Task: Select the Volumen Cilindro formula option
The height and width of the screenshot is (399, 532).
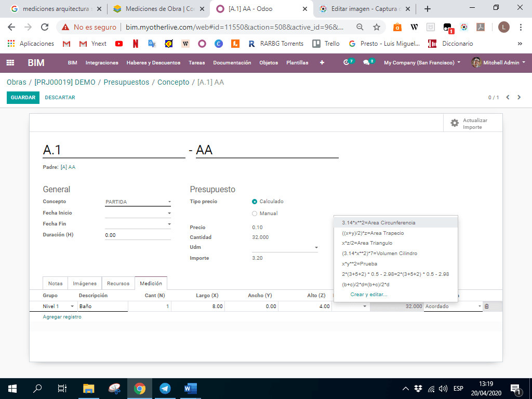Action: click(x=395, y=254)
